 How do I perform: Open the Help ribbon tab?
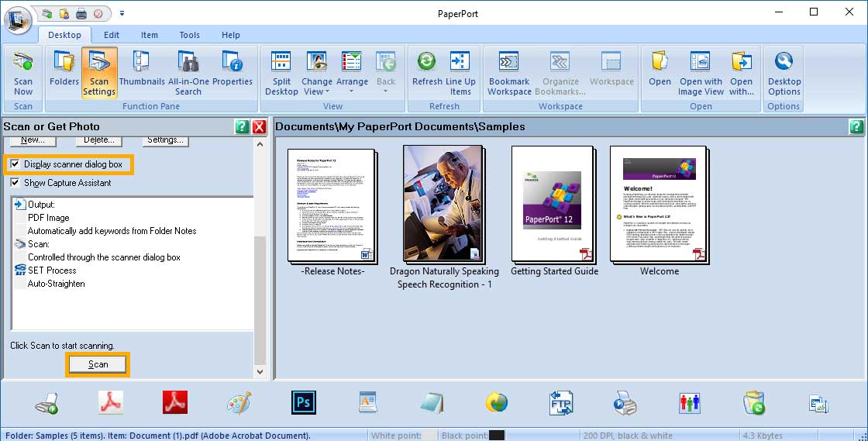point(231,35)
